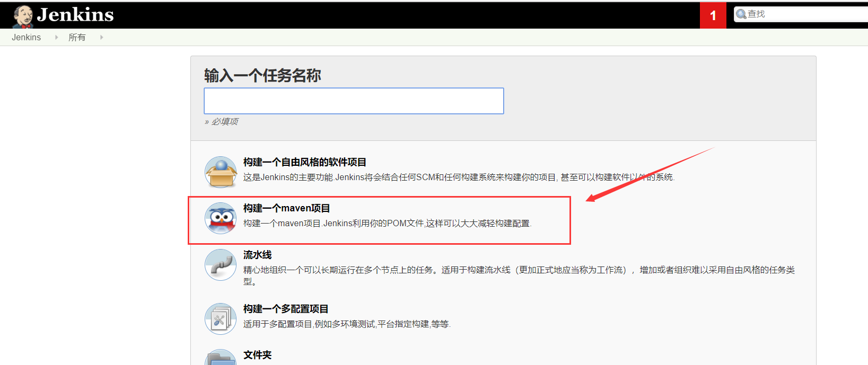The image size is (868, 365).
Task: Select the folder icon for 文件夹
Action: point(221,358)
